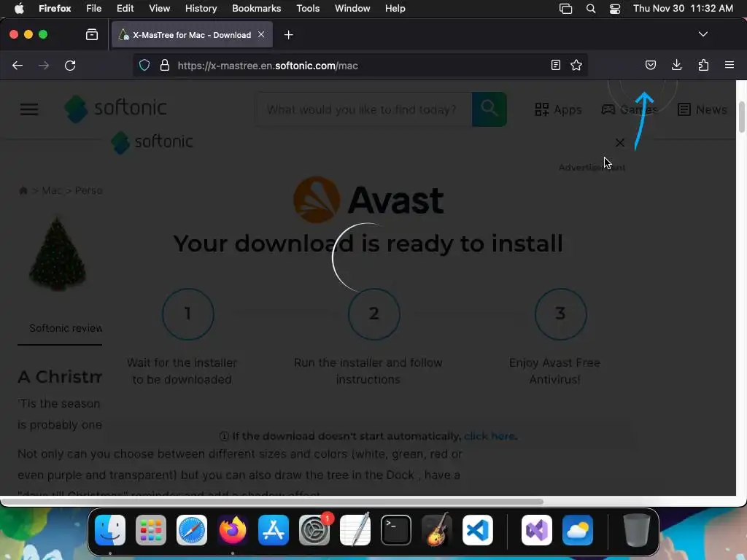
Task: Open Softonic hamburger menu
Action: (x=29, y=109)
